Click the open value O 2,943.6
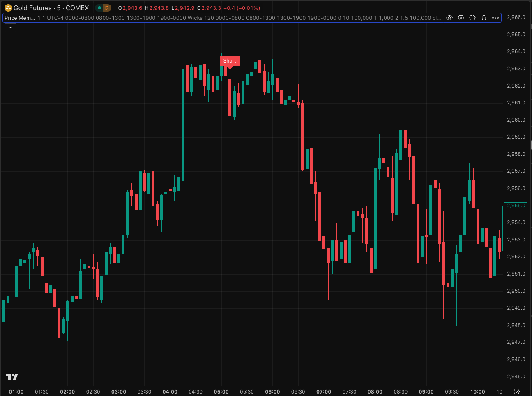 coord(130,8)
